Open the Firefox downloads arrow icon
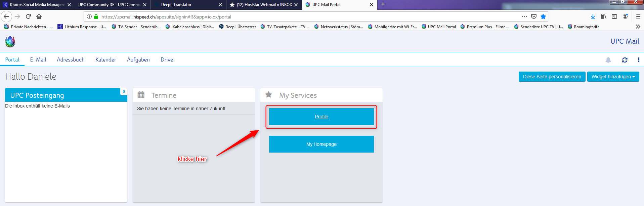This screenshot has width=644, height=206. click(x=593, y=16)
